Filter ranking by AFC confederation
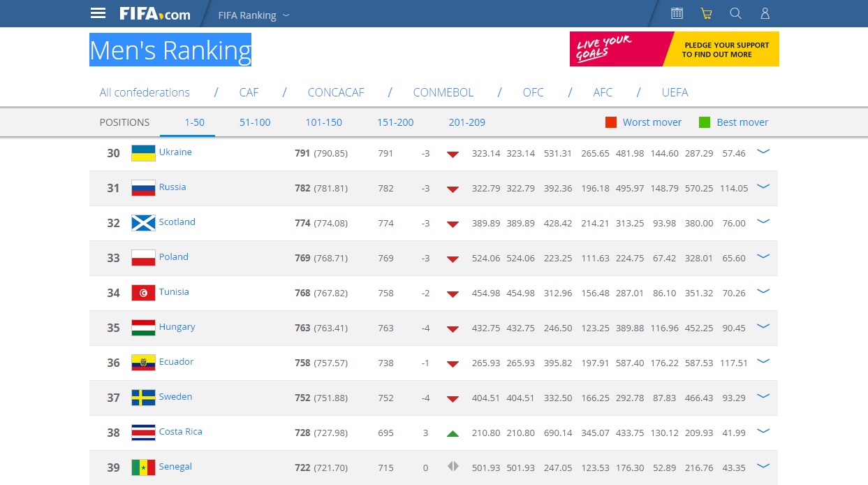 [603, 92]
